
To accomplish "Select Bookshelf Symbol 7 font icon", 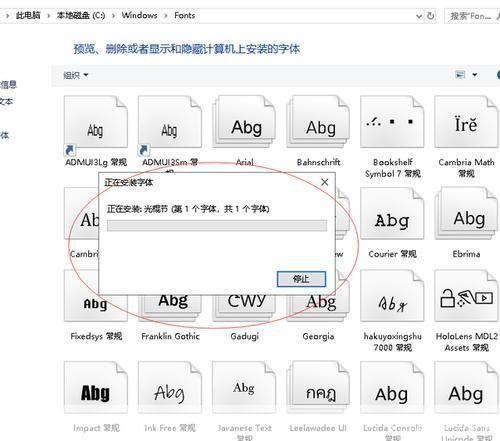I will pos(392,122).
